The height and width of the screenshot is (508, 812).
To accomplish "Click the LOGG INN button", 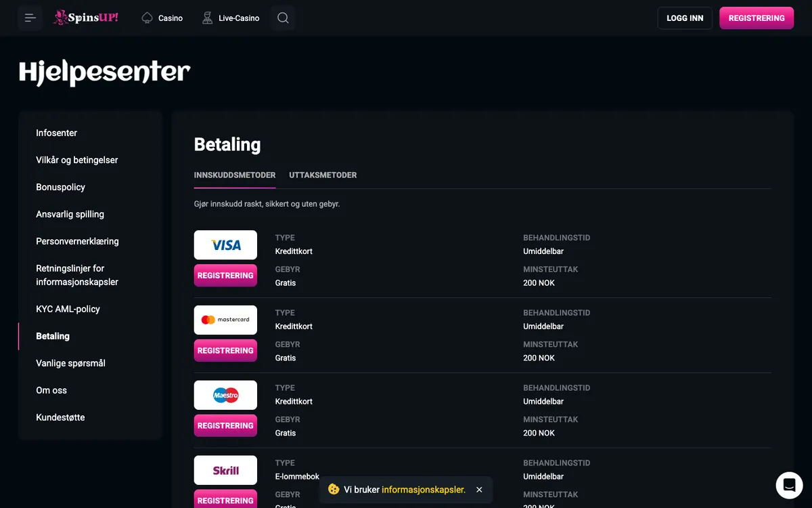I will (685, 18).
